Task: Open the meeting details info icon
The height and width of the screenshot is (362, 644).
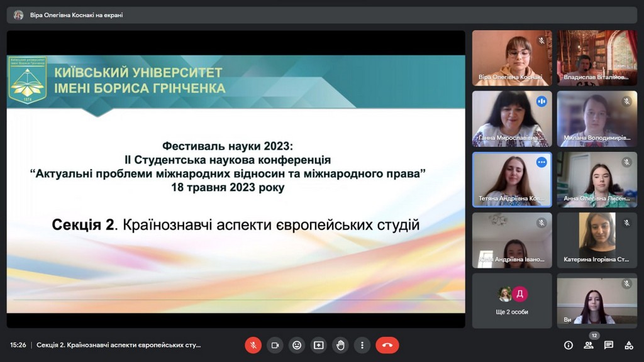Action: (569, 345)
